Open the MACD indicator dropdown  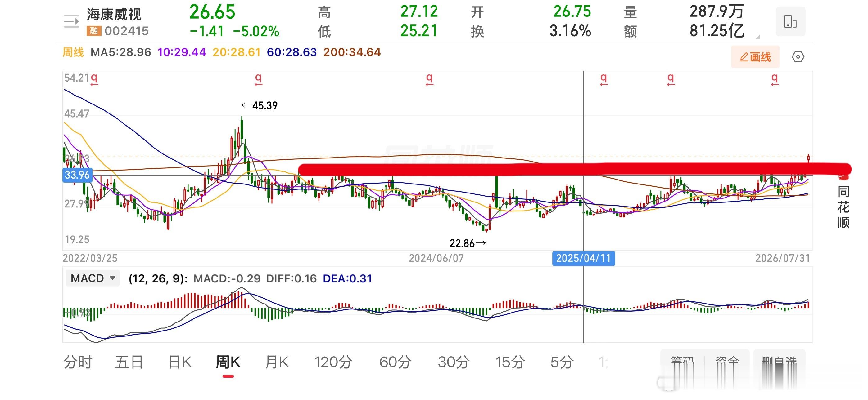[93, 278]
